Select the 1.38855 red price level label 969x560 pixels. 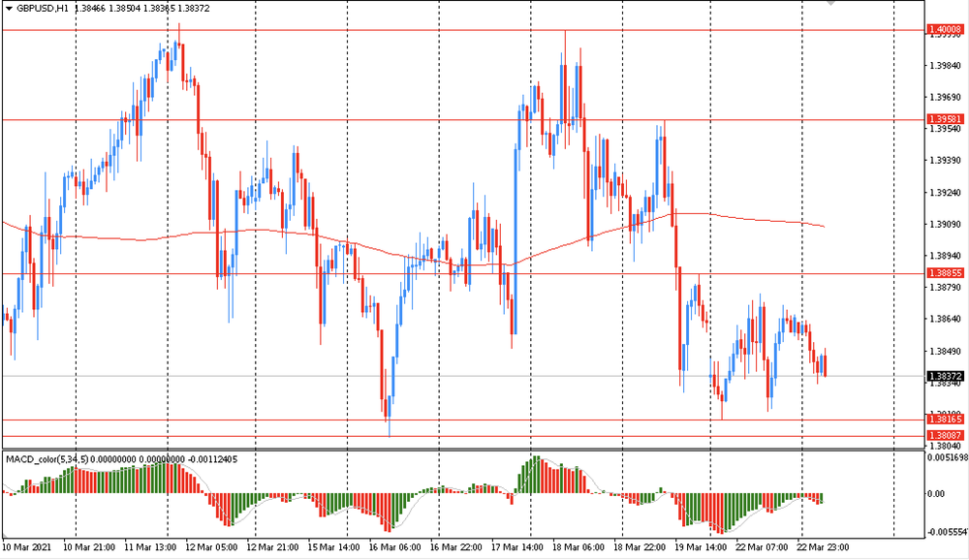[x=946, y=272]
